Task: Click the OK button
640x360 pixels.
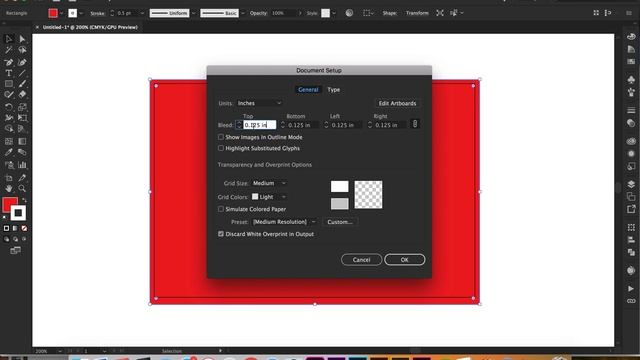Action: click(x=404, y=260)
